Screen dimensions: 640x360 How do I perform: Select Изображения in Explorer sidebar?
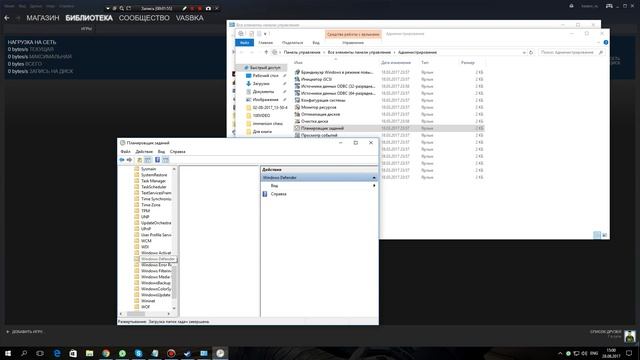(265, 100)
